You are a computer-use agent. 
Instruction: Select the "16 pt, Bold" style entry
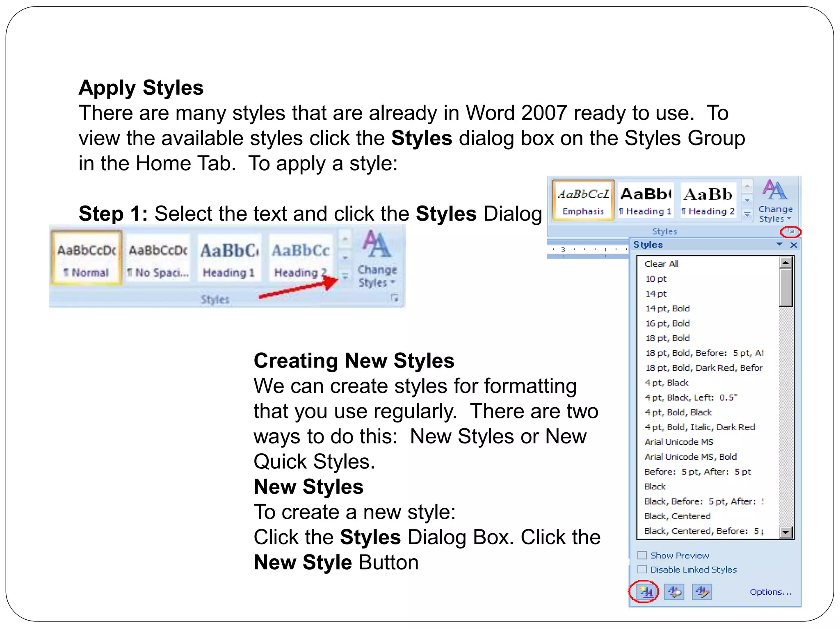[x=667, y=323]
